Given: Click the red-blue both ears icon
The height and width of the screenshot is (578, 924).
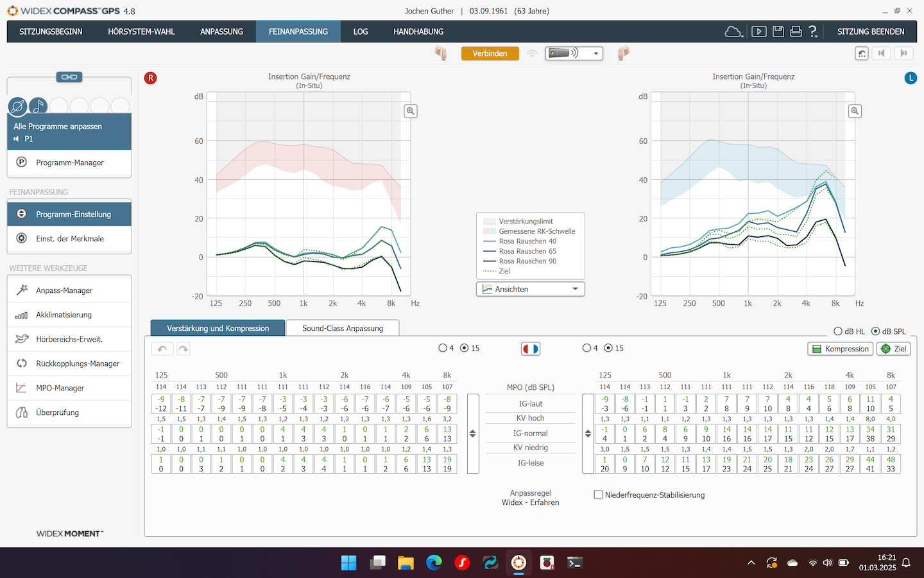Looking at the screenshot, I should (x=530, y=349).
